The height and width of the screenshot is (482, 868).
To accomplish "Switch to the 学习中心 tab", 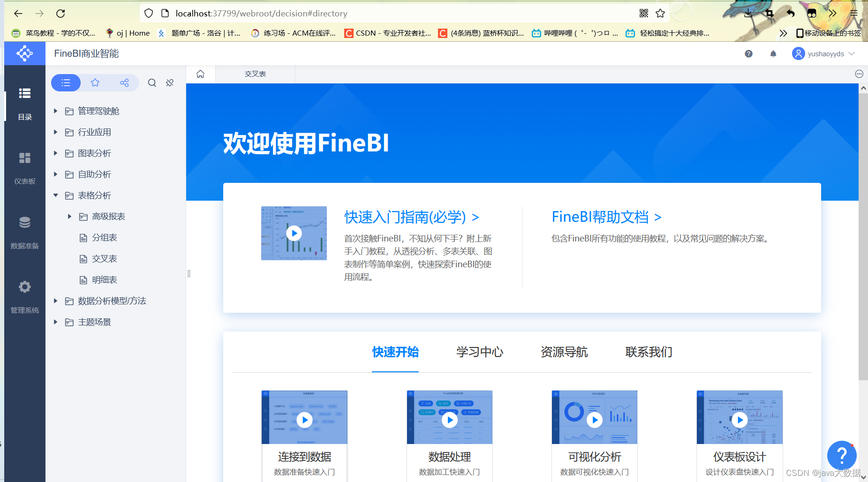I will (479, 352).
